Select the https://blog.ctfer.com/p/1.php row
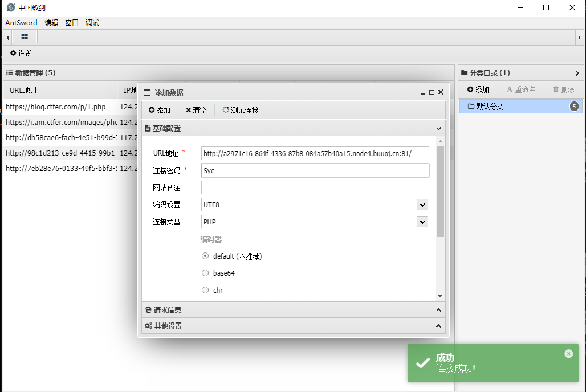The width and height of the screenshot is (586, 392). click(70, 107)
